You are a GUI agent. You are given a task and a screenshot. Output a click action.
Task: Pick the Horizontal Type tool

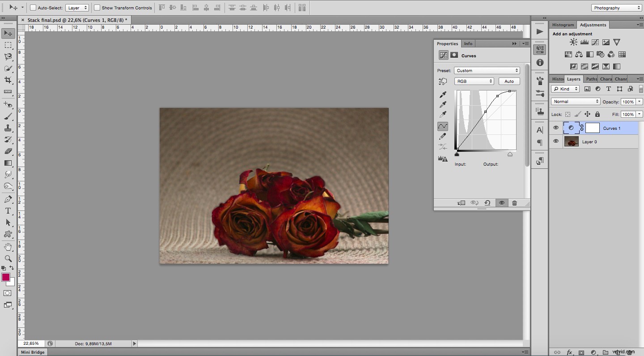pos(8,210)
